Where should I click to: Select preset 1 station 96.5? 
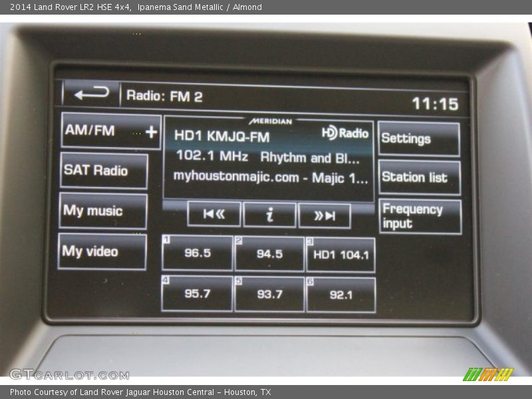tap(198, 253)
